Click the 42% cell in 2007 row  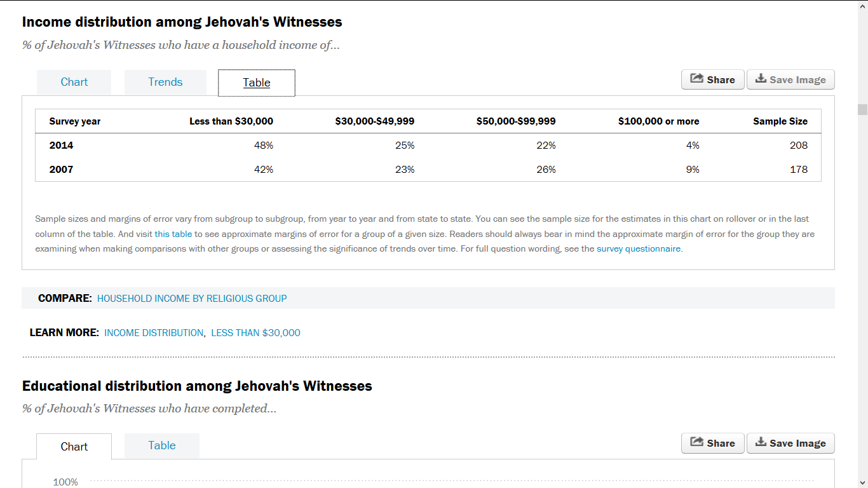(x=264, y=170)
